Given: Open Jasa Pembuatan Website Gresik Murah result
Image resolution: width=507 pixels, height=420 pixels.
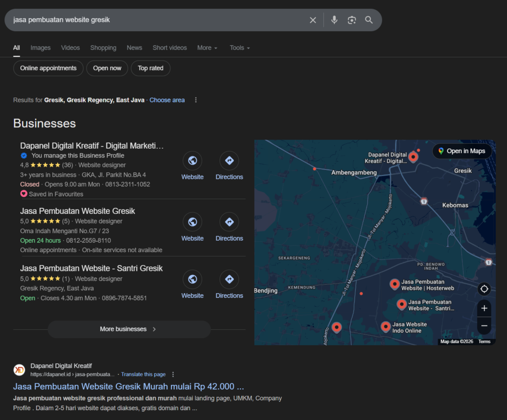Looking at the screenshot, I should click(128, 386).
